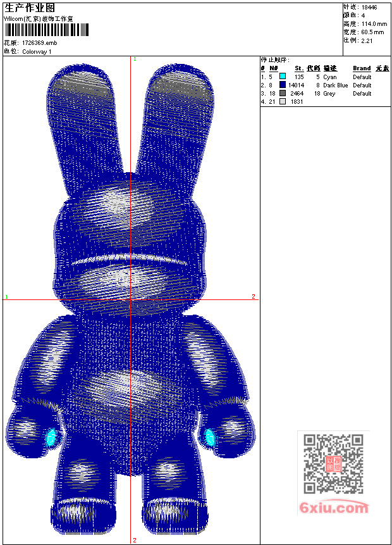Click the '代码' column header
The height and width of the screenshot is (545, 392).
(313, 68)
